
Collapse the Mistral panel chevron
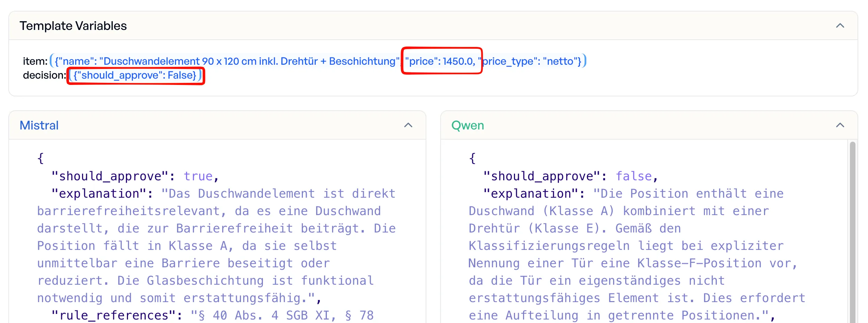408,125
